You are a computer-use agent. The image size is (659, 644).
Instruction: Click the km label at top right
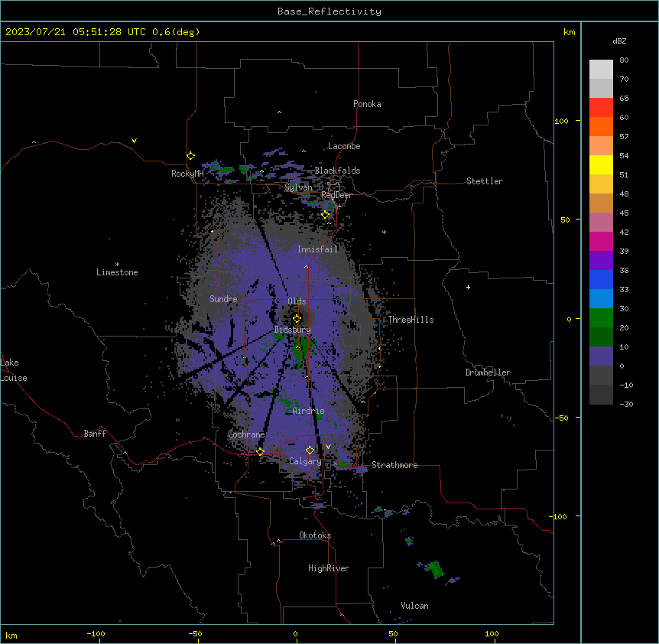pyautogui.click(x=570, y=32)
